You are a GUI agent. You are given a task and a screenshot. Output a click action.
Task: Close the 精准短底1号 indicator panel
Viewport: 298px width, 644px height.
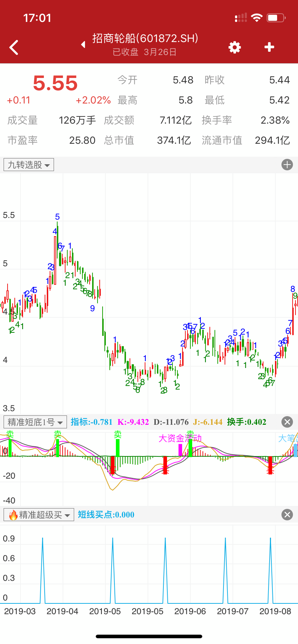pos(287,422)
